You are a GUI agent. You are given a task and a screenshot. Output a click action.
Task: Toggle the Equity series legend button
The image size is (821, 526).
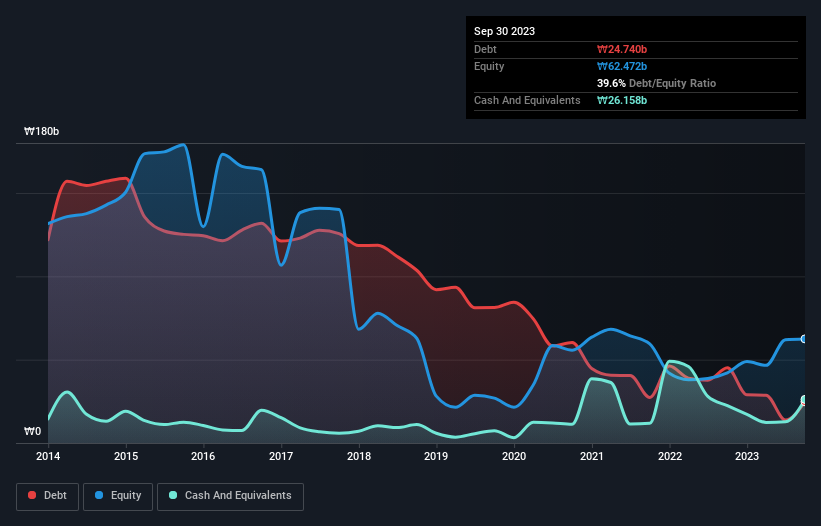coord(118,496)
